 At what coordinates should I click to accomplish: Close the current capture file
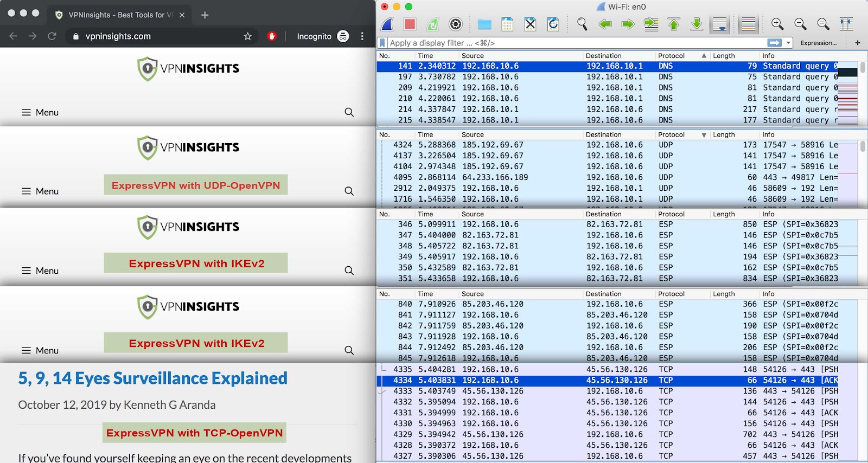click(530, 24)
